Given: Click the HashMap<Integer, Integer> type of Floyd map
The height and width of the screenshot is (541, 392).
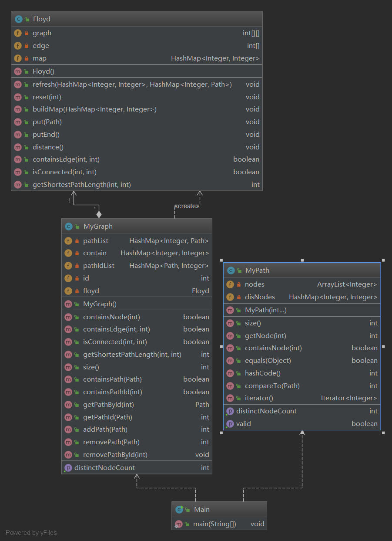Looking at the screenshot, I should pos(215,58).
